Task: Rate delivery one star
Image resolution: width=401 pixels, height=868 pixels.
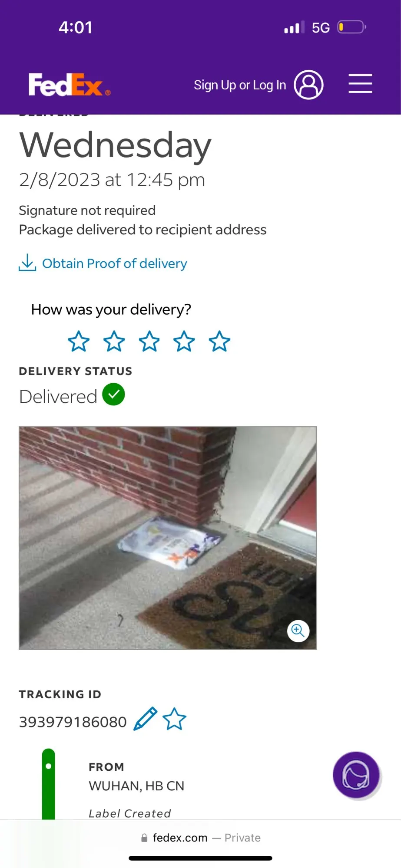Action: [79, 341]
